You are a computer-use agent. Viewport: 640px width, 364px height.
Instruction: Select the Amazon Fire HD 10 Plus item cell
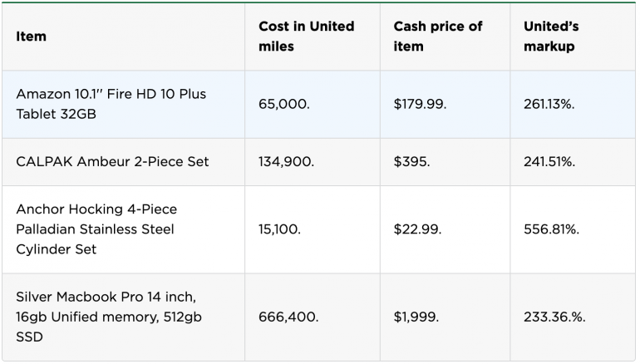pos(111,104)
